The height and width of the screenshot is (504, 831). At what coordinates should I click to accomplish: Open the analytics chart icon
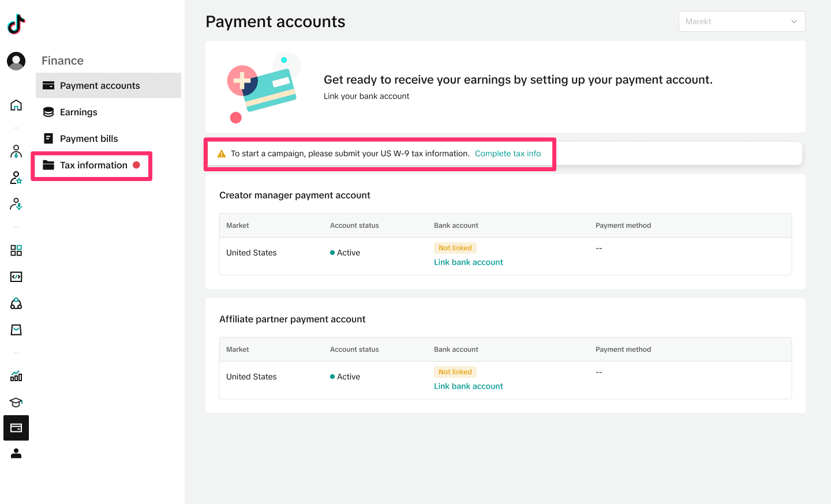pos(16,376)
